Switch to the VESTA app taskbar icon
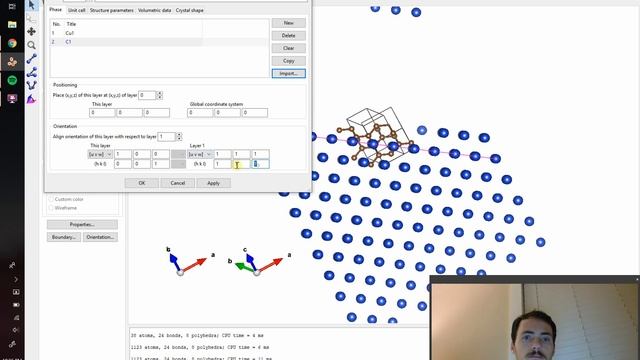The width and height of the screenshot is (640, 360). 12,62
